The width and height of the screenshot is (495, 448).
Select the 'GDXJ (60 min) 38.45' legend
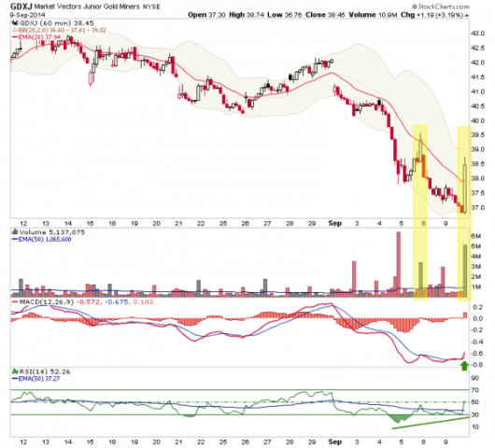pyautogui.click(x=57, y=23)
